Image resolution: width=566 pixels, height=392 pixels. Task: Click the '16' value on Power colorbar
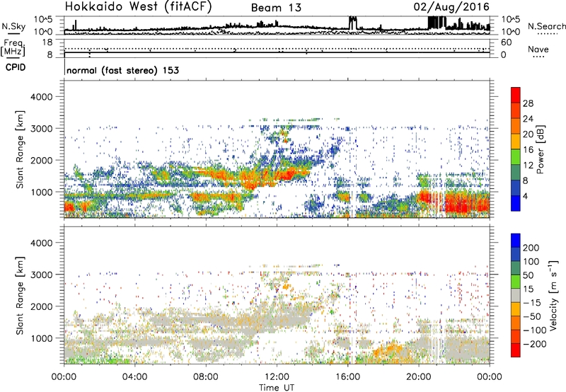[x=528, y=150]
